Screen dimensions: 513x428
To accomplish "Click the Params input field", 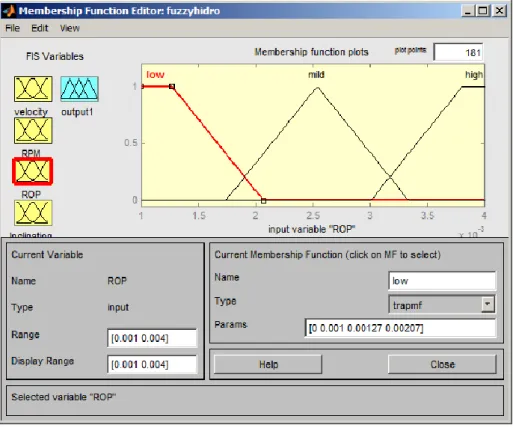I will [x=400, y=328].
